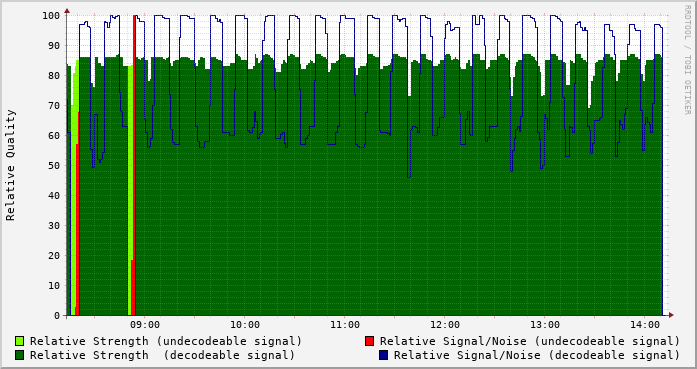This screenshot has height=369, width=697.
Task: Click the 13:00 time axis label
Action: 545,325
